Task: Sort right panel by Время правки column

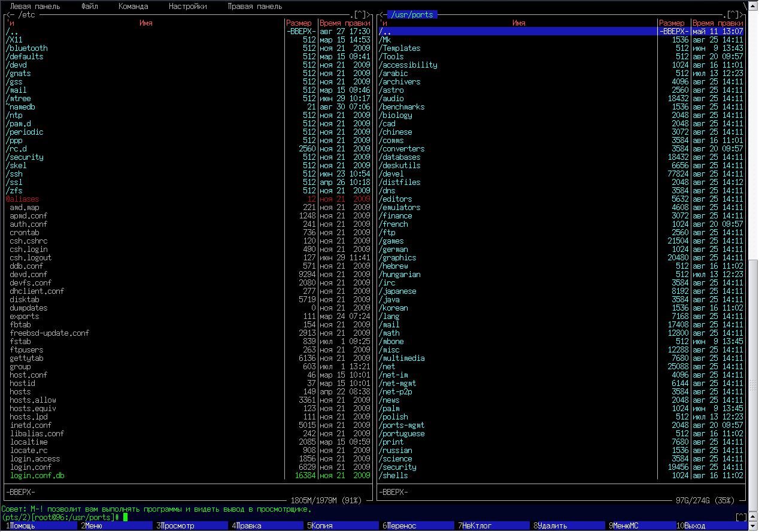Action: pos(718,23)
